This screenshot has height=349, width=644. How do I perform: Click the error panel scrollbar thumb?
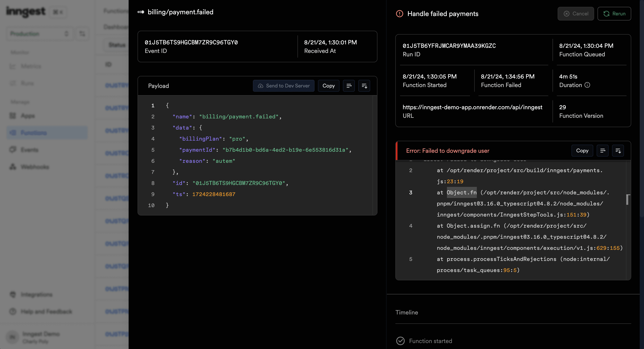627,199
